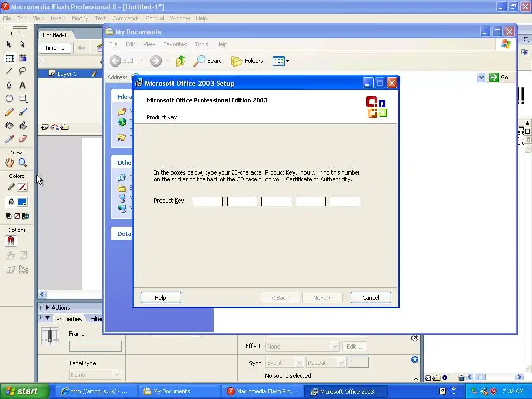Select the Free Transform tool

pyautogui.click(x=9, y=58)
